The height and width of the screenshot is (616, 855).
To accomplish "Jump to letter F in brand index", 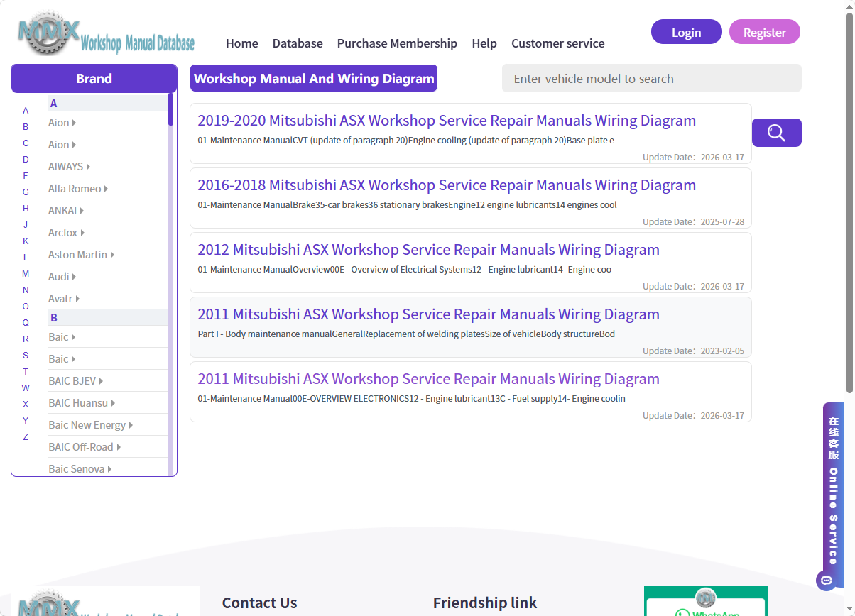I will click(x=26, y=176).
